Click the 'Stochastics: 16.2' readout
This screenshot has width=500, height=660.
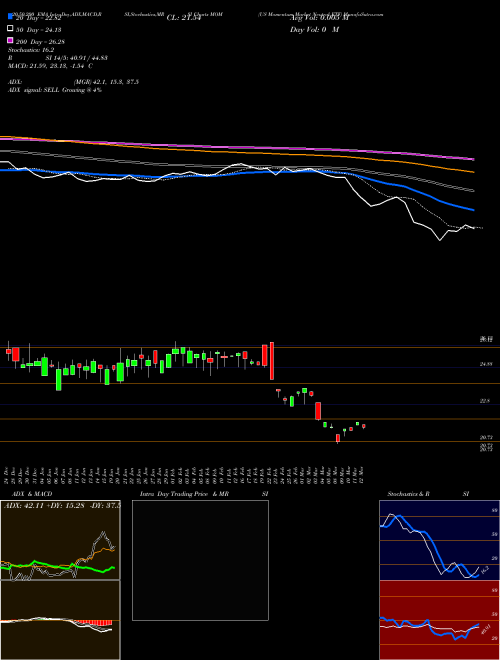click(x=31, y=50)
